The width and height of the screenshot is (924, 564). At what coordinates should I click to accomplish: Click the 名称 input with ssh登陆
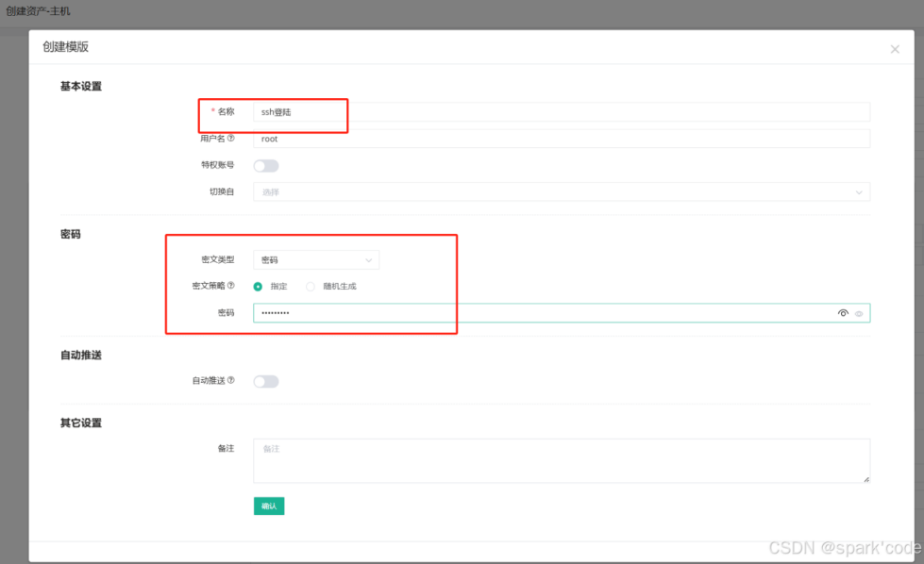[x=562, y=112]
